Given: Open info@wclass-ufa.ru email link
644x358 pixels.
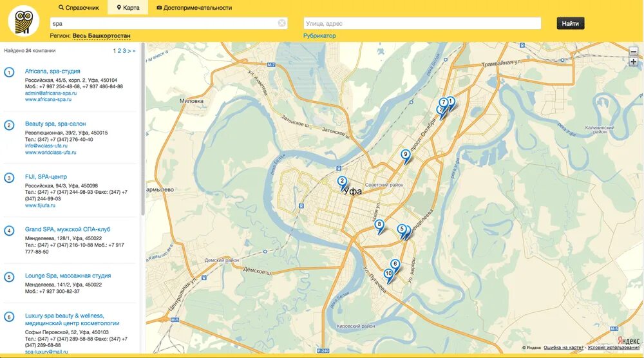Looking at the screenshot, I should [x=46, y=146].
